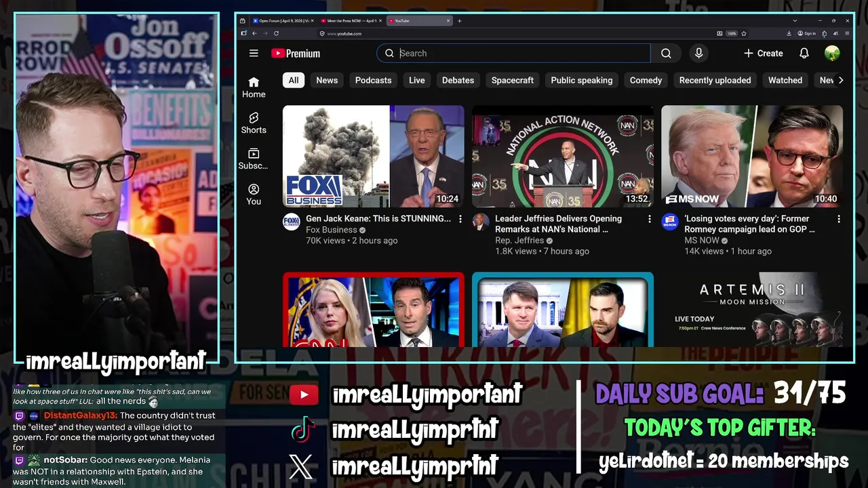The image size is (868, 488).
Task: Open the browser extensions icon
Action: point(824,33)
